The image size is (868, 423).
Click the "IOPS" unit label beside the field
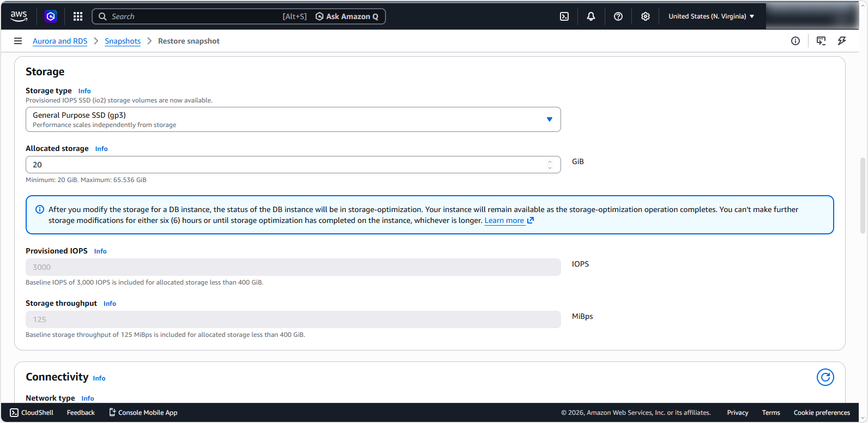click(x=581, y=264)
